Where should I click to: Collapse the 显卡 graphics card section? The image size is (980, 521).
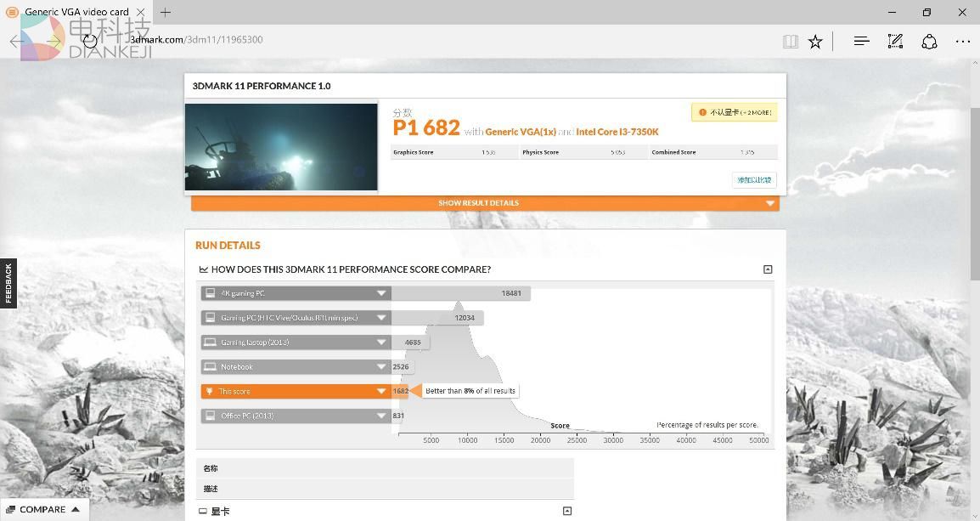pos(567,511)
